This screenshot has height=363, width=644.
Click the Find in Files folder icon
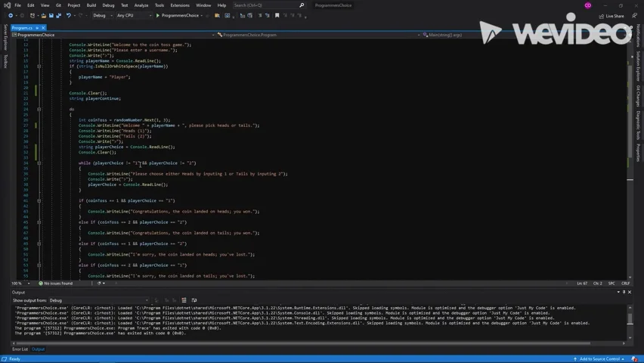click(x=217, y=16)
